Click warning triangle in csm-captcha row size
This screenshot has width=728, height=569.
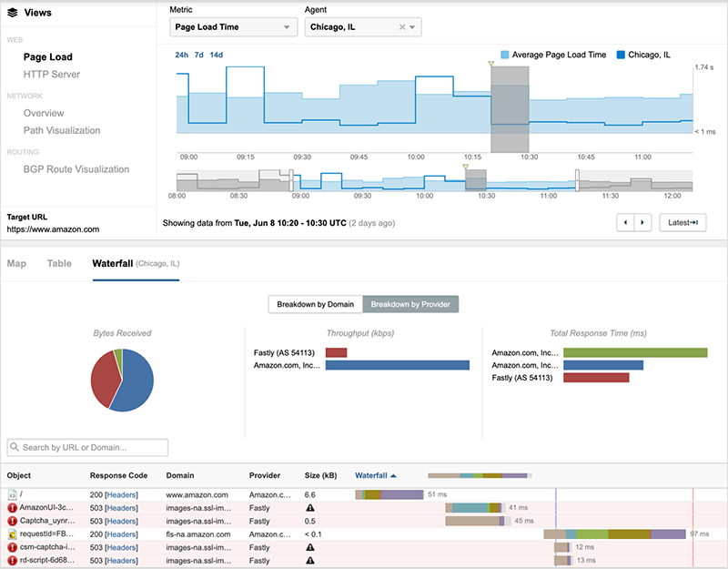coord(310,548)
